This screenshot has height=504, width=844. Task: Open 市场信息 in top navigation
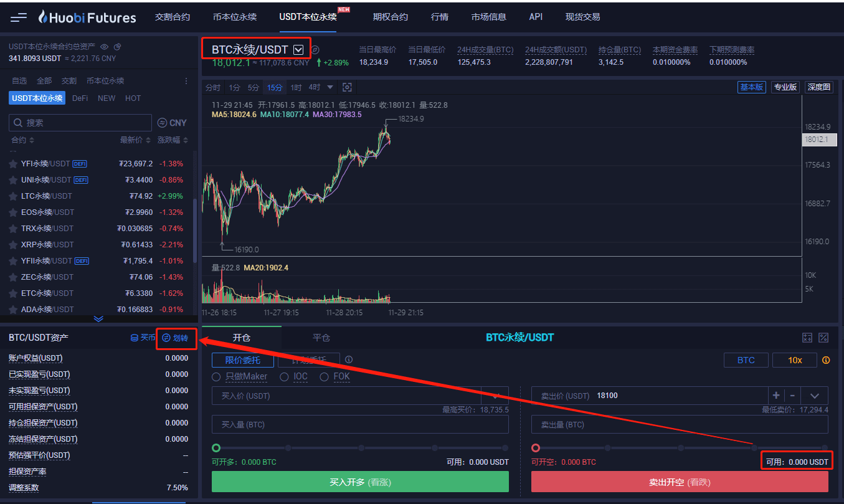[x=489, y=17]
